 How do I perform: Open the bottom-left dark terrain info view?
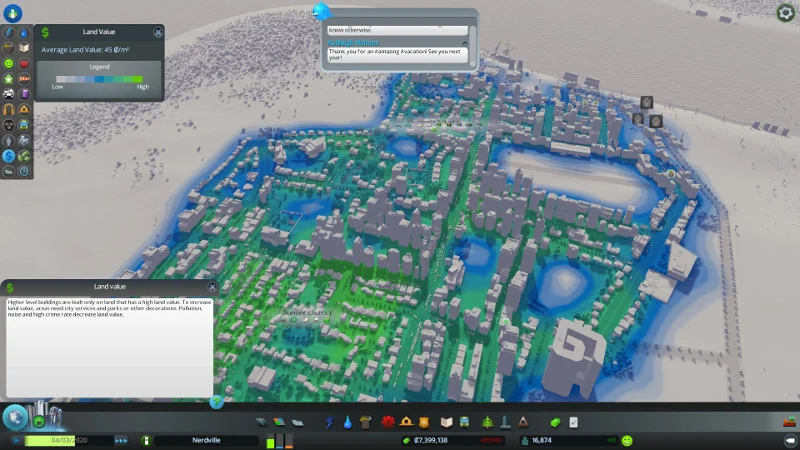pos(9,171)
